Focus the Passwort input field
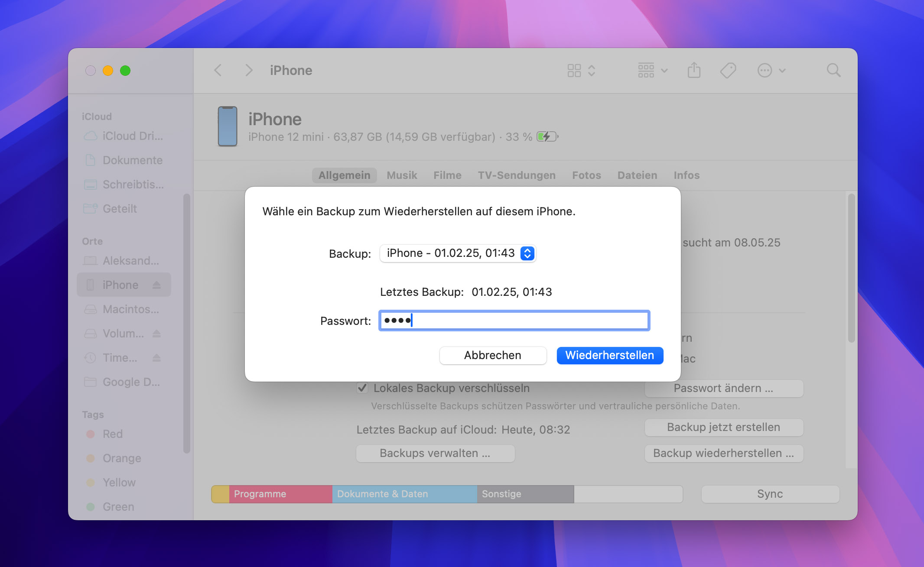Viewport: 924px width, 567px height. pyautogui.click(x=514, y=321)
